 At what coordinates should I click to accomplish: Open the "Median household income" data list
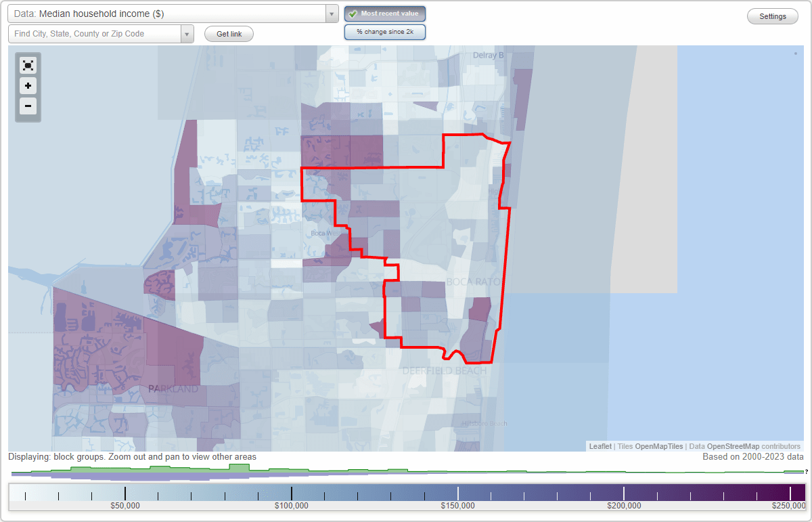click(x=162, y=14)
